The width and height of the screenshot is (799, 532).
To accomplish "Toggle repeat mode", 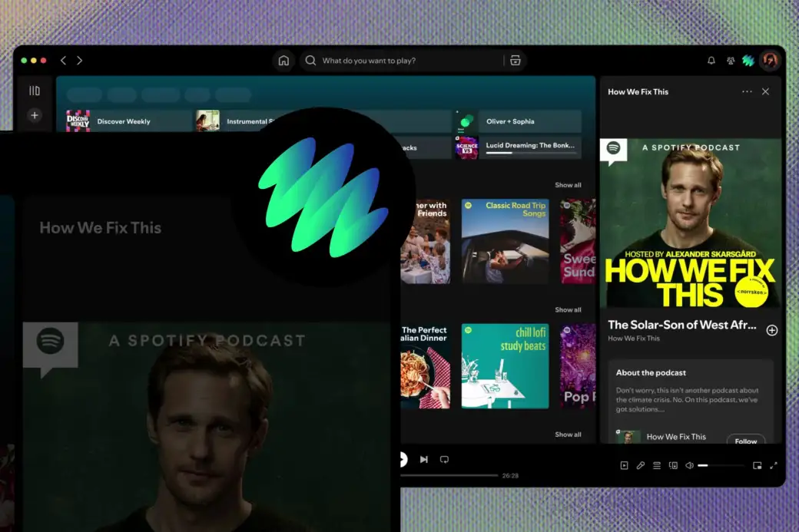I will pyautogui.click(x=444, y=459).
